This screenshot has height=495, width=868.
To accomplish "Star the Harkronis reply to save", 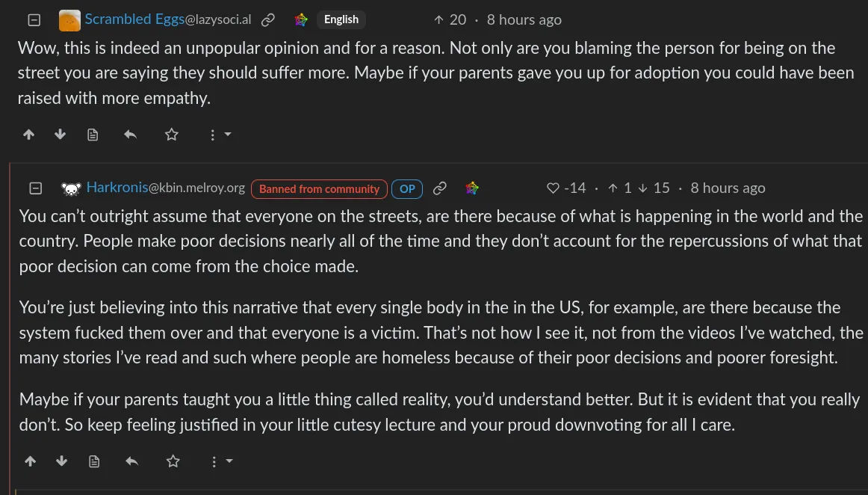I will click(173, 461).
